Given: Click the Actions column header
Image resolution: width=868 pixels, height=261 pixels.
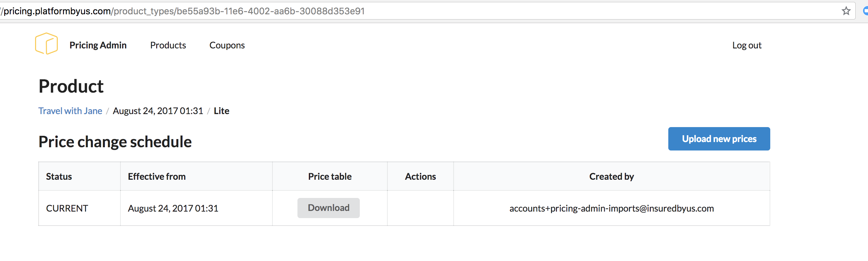Looking at the screenshot, I should [x=420, y=177].
